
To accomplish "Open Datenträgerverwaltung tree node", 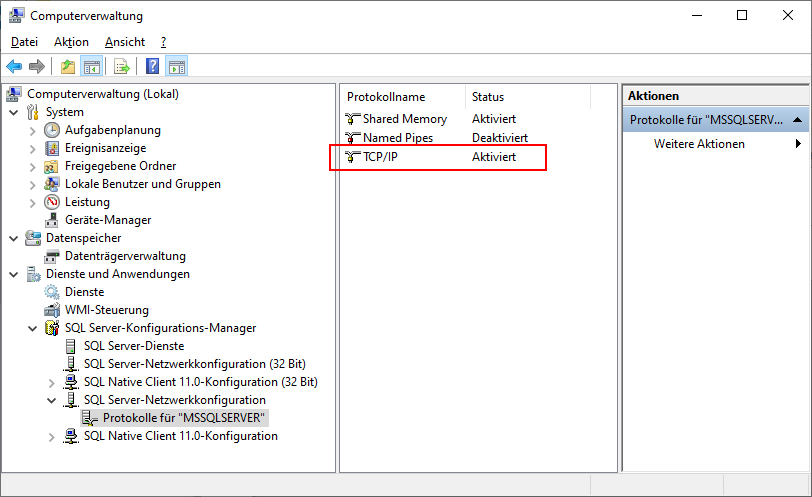I will [125, 256].
